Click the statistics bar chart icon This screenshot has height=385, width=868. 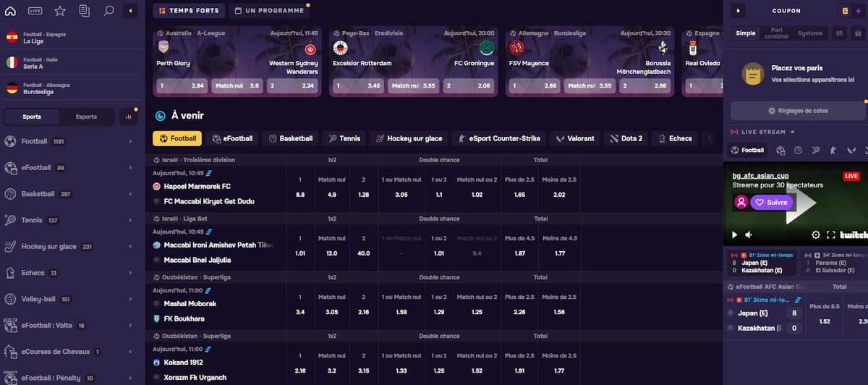129,117
